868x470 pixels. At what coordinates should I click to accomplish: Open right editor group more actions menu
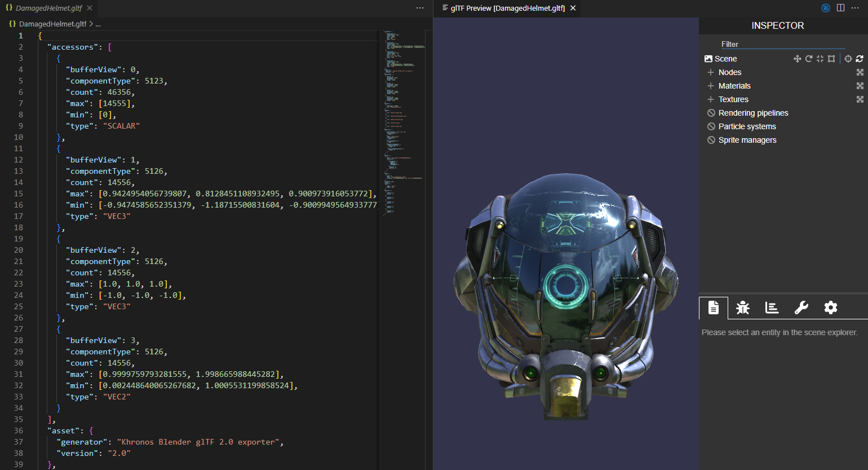(x=855, y=8)
